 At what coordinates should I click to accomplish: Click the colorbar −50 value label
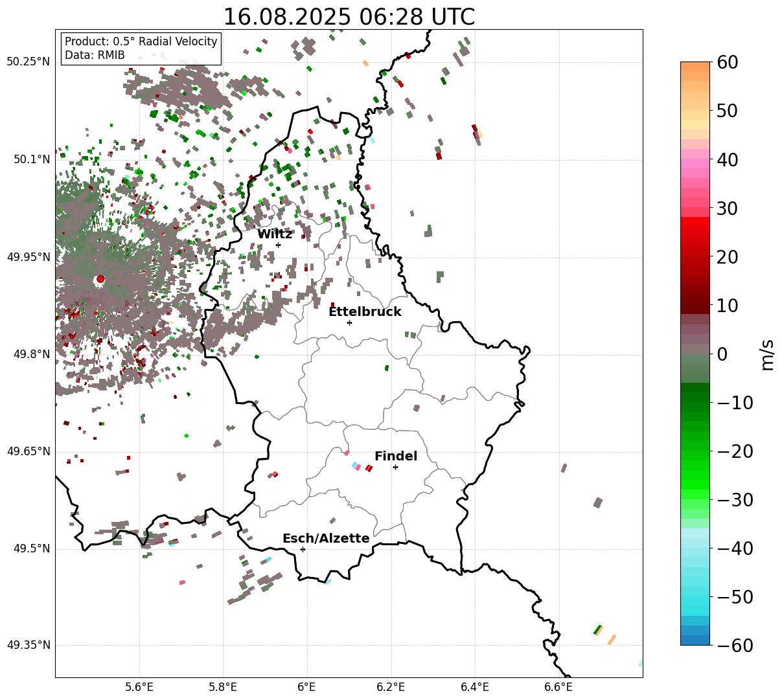pyautogui.click(x=735, y=597)
